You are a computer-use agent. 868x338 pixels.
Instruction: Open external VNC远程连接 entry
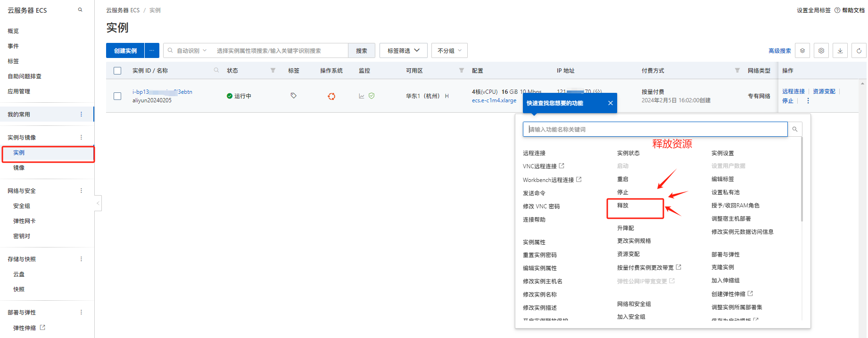click(544, 166)
